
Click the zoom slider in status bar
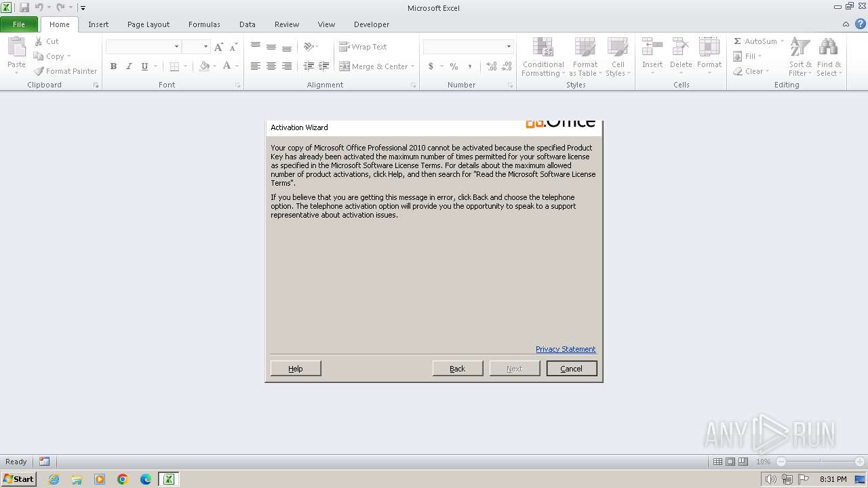point(821,462)
